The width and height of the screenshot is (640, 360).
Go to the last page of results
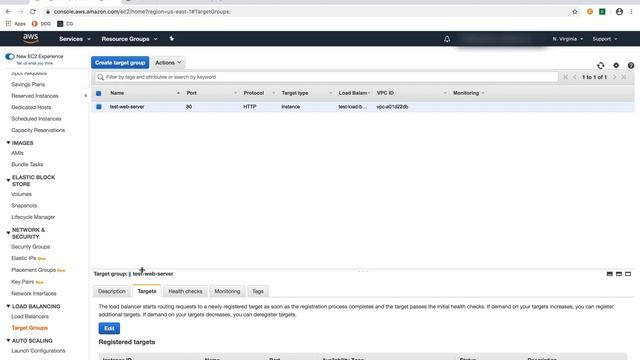[x=624, y=77]
